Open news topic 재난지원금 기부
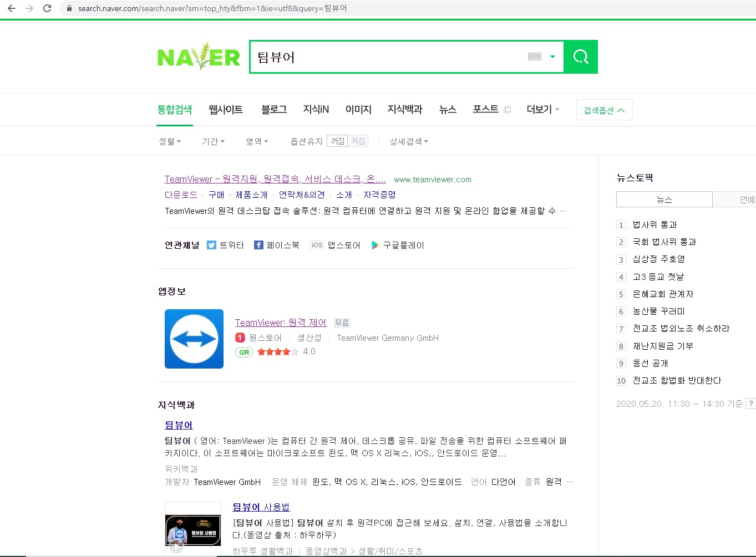This screenshot has width=756, height=557. 663,346
